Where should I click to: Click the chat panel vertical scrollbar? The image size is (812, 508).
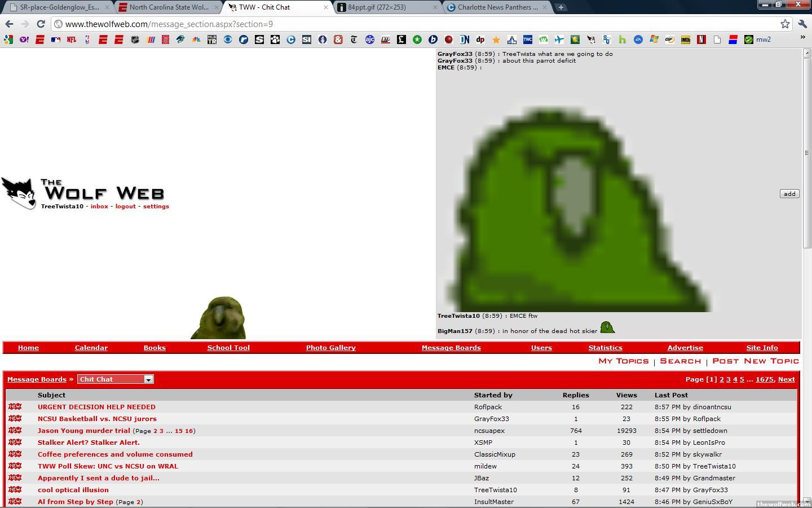tap(806, 152)
